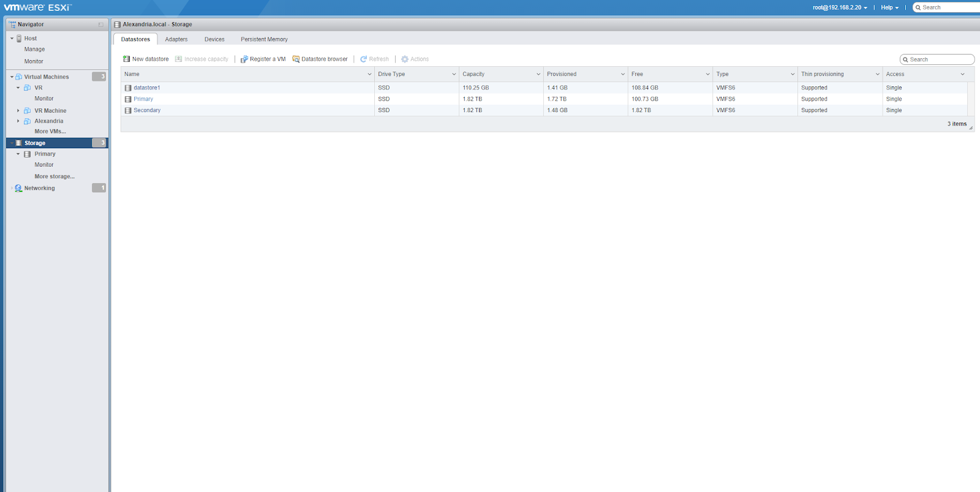Open the Free column dropdown arrow
The height and width of the screenshot is (492, 980).
(x=707, y=74)
